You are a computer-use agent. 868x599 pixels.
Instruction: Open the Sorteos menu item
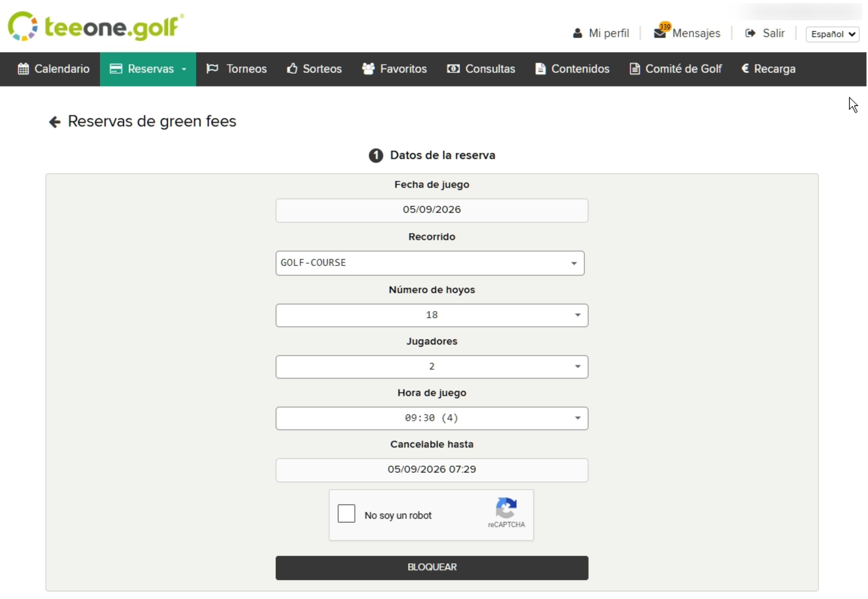pos(314,69)
